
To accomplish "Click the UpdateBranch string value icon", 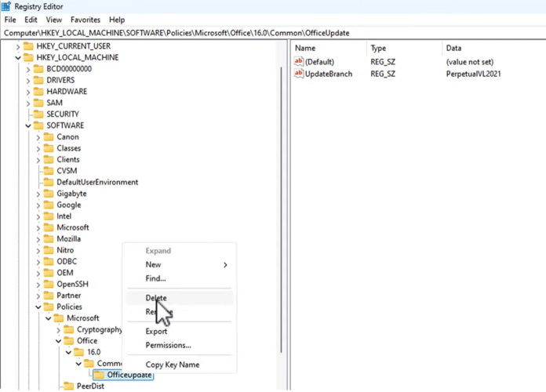I will point(298,74).
